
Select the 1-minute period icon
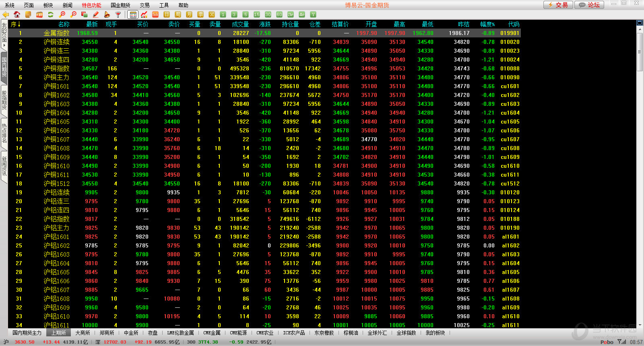(x=223, y=14)
